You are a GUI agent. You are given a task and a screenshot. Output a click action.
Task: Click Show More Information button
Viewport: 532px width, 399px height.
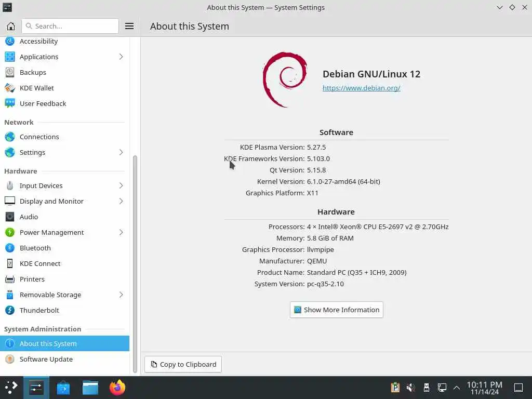point(337,310)
